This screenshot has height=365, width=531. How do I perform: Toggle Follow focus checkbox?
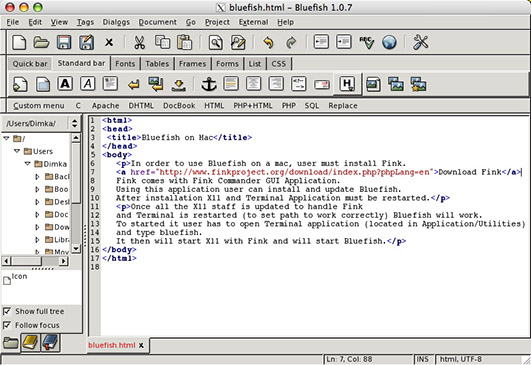coord(6,325)
